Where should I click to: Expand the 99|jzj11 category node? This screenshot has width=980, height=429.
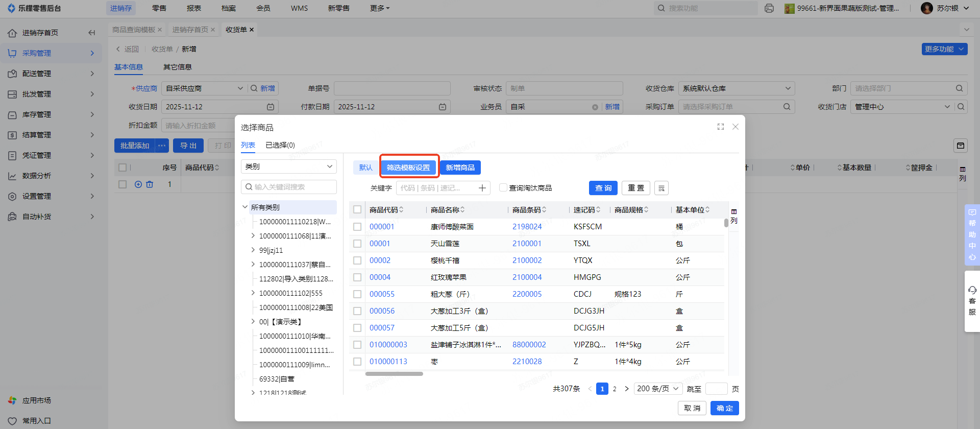click(x=253, y=250)
